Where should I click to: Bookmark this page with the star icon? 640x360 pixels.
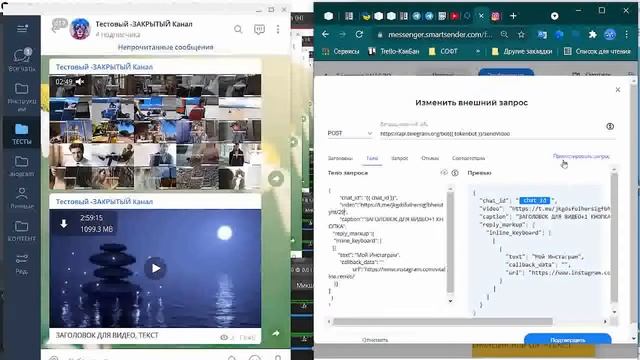(x=521, y=35)
